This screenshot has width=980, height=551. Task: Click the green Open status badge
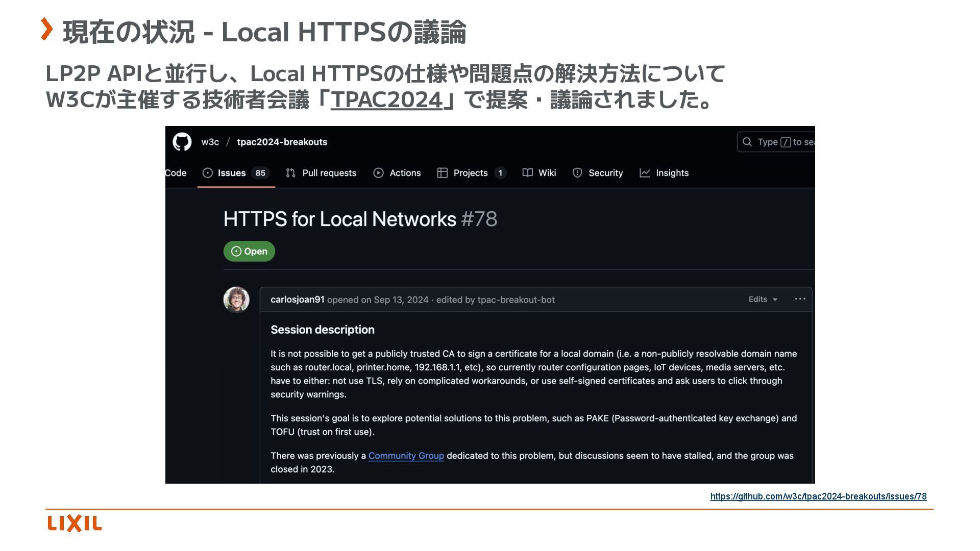pos(249,251)
